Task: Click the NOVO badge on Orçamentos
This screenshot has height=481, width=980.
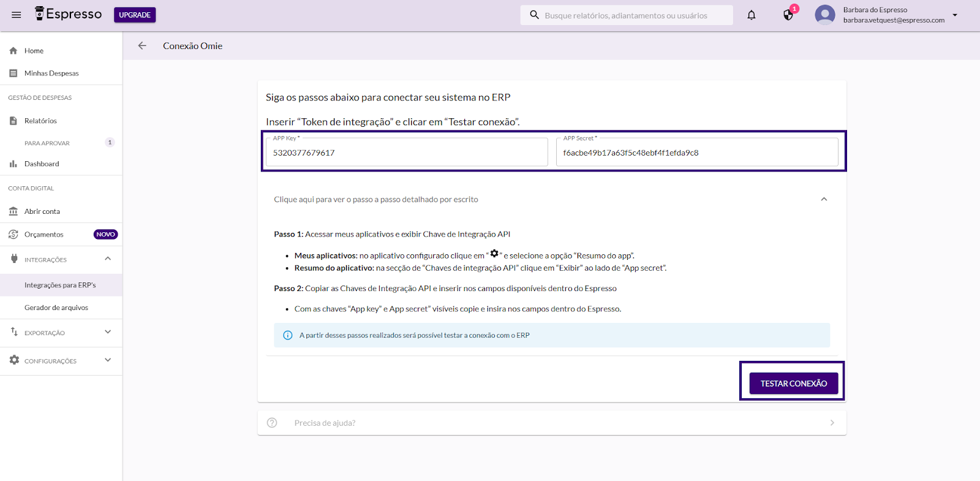Action: click(105, 234)
